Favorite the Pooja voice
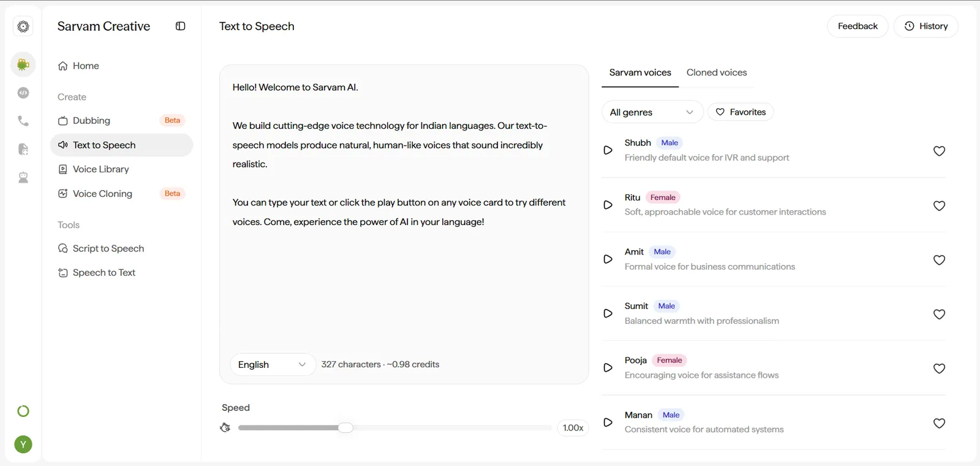 939,369
